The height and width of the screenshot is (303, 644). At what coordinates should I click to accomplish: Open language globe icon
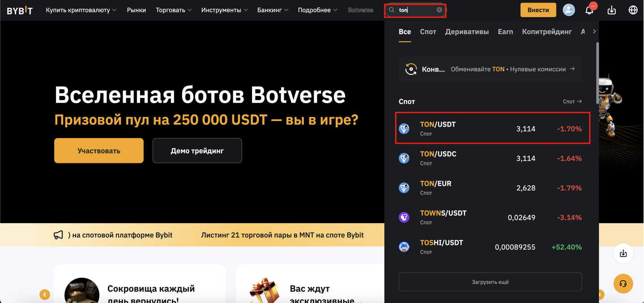(633, 10)
